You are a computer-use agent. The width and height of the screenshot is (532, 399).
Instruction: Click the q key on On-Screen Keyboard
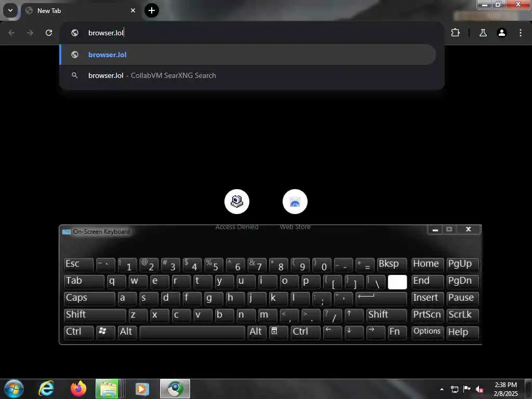pos(116,281)
